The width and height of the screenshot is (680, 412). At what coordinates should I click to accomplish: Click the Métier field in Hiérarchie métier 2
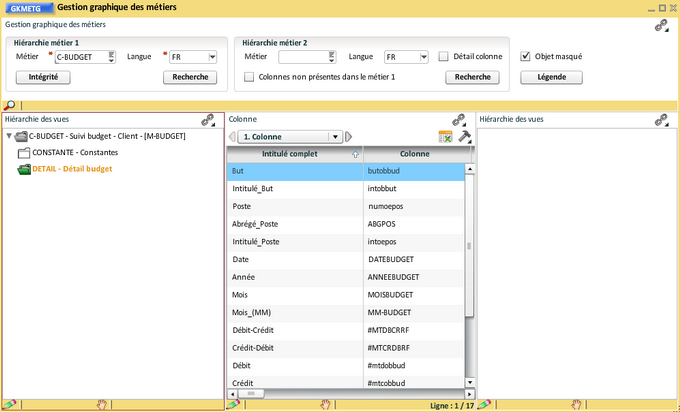tap(300, 57)
